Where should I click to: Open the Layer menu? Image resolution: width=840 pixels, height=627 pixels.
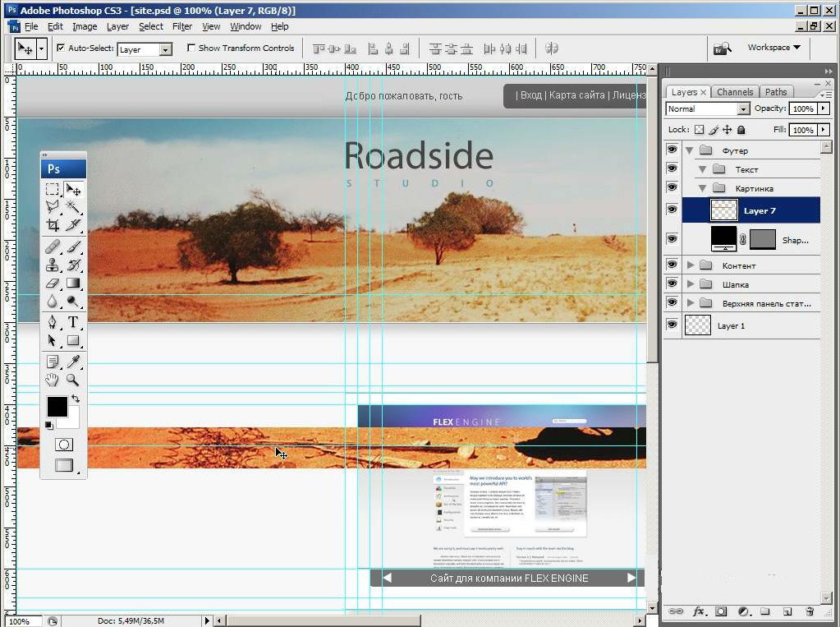117,26
